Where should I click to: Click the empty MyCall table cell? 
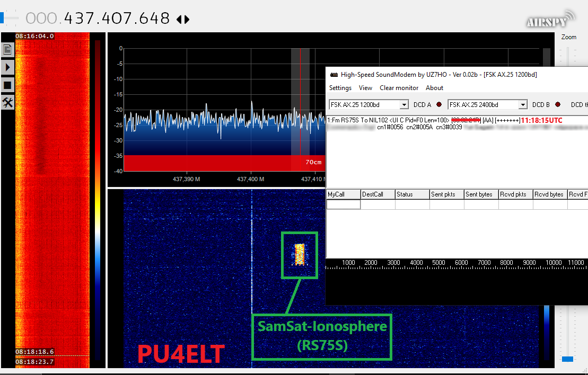click(x=343, y=204)
